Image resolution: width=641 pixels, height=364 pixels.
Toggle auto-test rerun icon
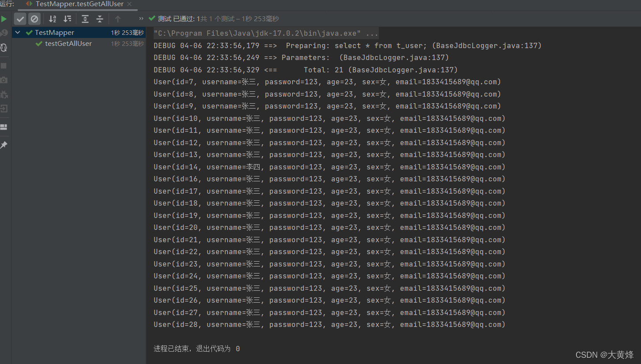(4, 47)
